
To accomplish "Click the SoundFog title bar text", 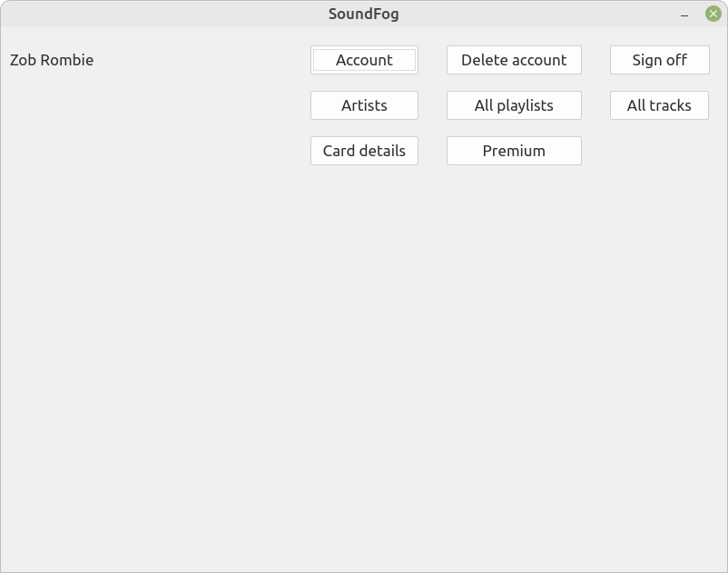I will click(363, 14).
